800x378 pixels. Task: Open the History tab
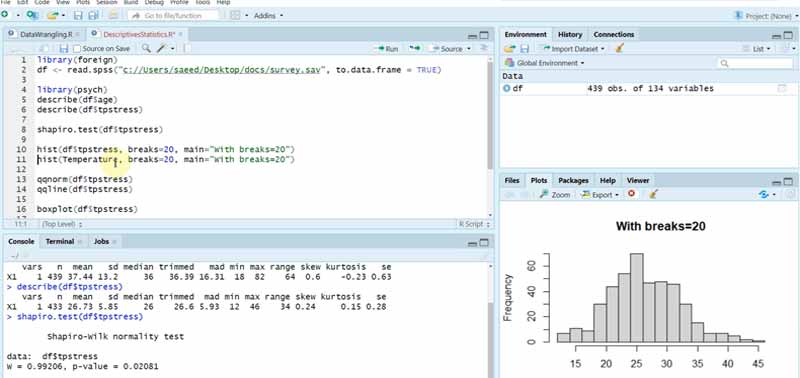tap(570, 34)
